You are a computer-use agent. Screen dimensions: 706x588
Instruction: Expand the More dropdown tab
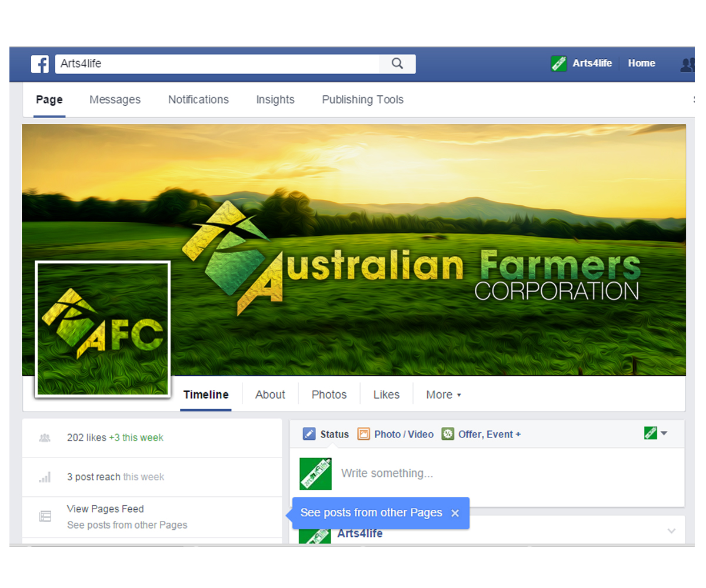[x=444, y=395]
